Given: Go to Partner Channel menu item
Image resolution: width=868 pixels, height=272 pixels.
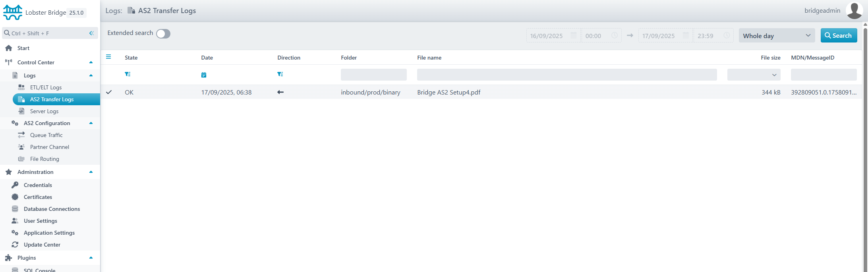Looking at the screenshot, I should (49, 147).
